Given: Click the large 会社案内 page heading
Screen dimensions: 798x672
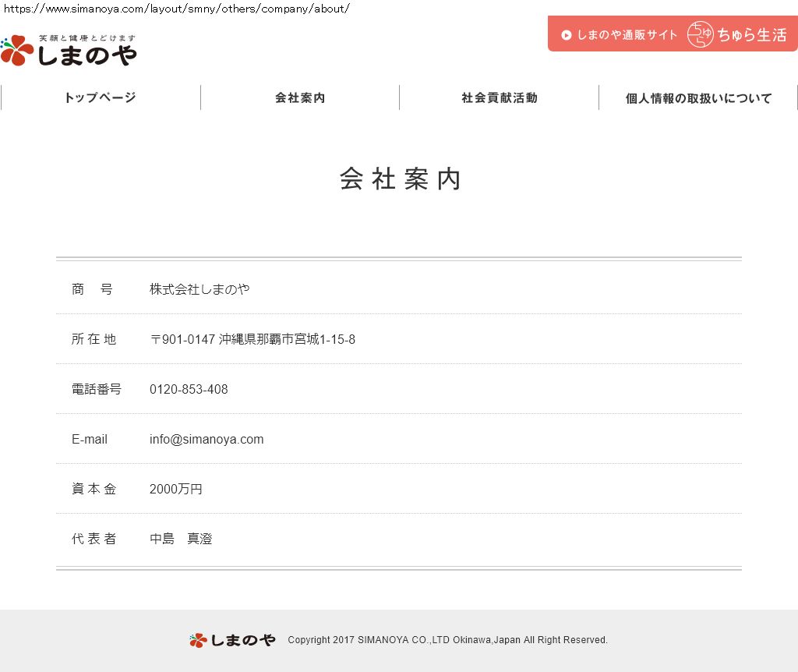Looking at the screenshot, I should coord(401,179).
